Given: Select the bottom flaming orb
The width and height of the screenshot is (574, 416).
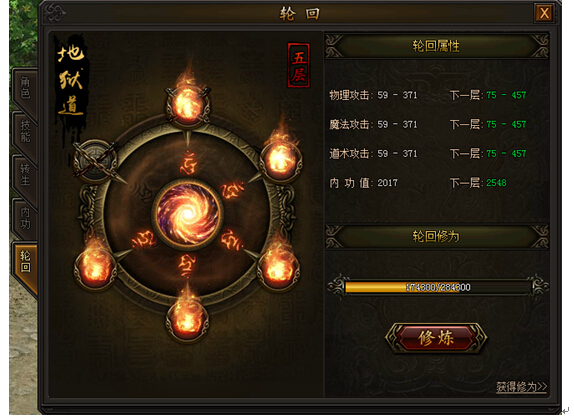Looking at the screenshot, I should pos(187,320).
